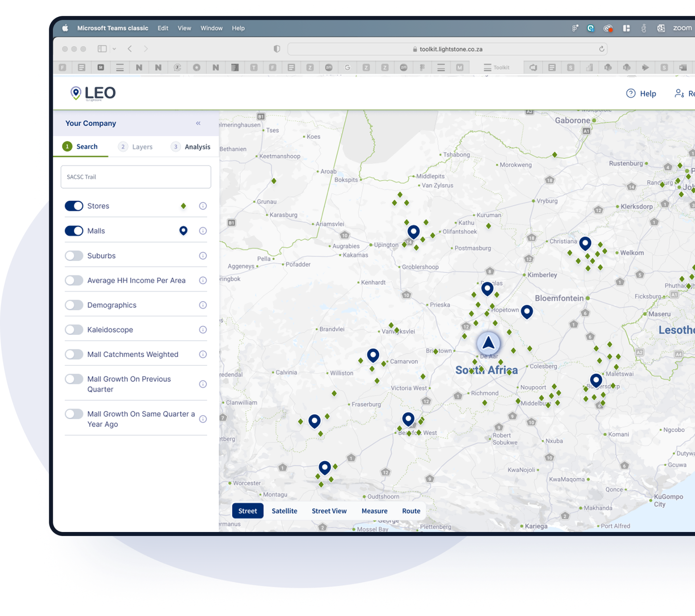Open the Window menu in menu bar
695x616 pixels.
point(211,28)
